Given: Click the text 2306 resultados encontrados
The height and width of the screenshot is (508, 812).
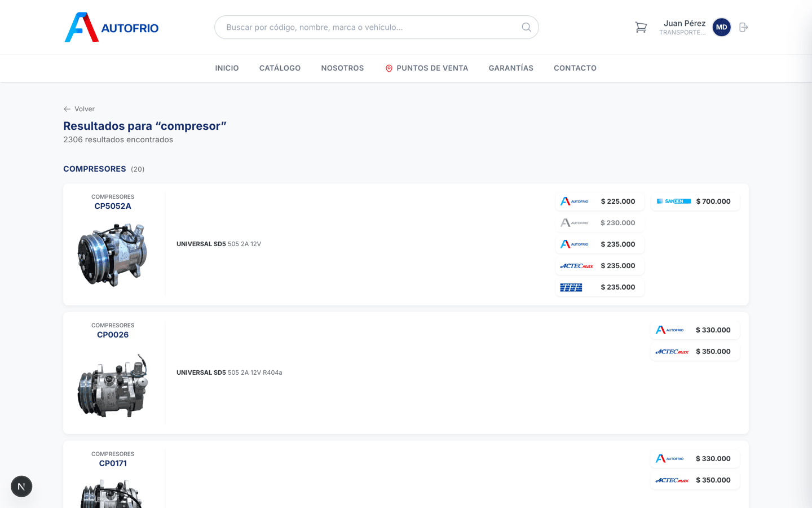Looking at the screenshot, I should click(118, 139).
